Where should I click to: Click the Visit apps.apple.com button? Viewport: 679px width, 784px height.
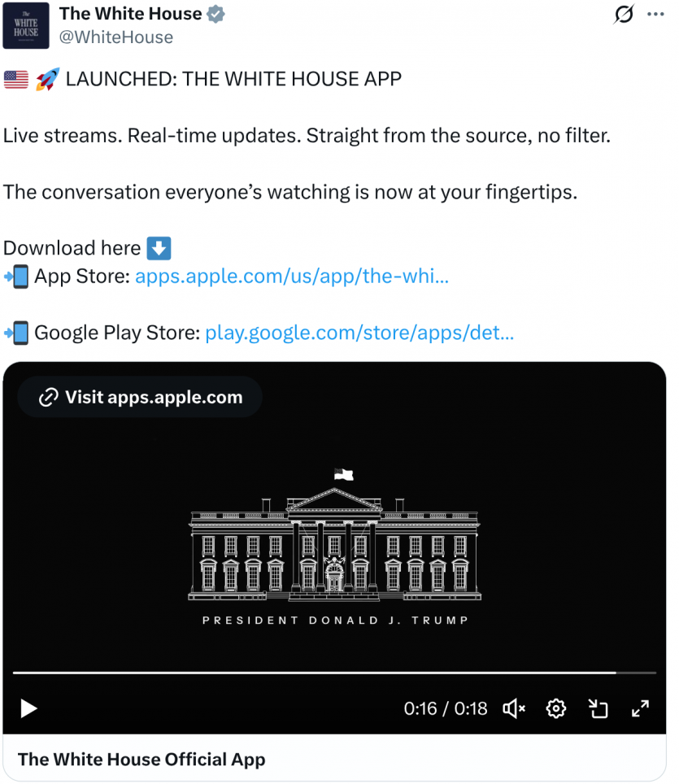coord(141,397)
